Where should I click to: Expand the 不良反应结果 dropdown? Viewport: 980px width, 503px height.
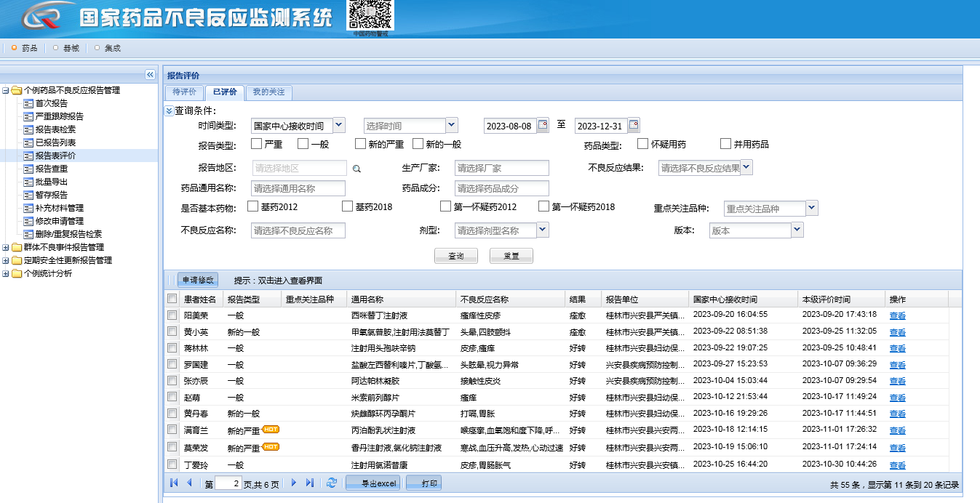coord(746,167)
